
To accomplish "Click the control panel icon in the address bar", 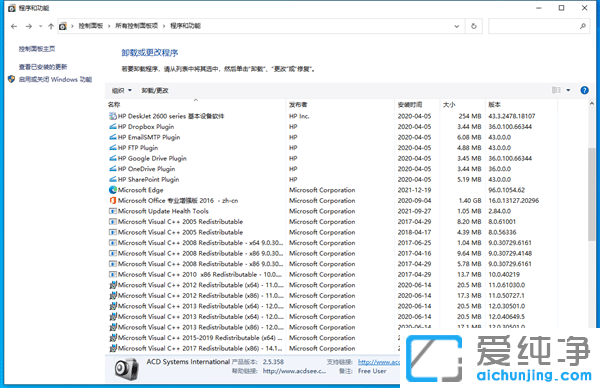I will point(63,26).
